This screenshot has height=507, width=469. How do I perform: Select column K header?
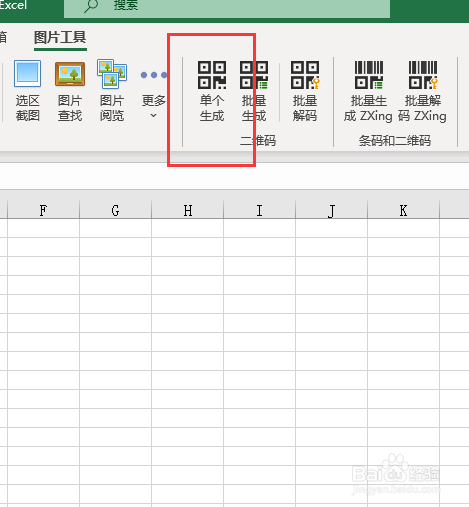[x=403, y=210]
